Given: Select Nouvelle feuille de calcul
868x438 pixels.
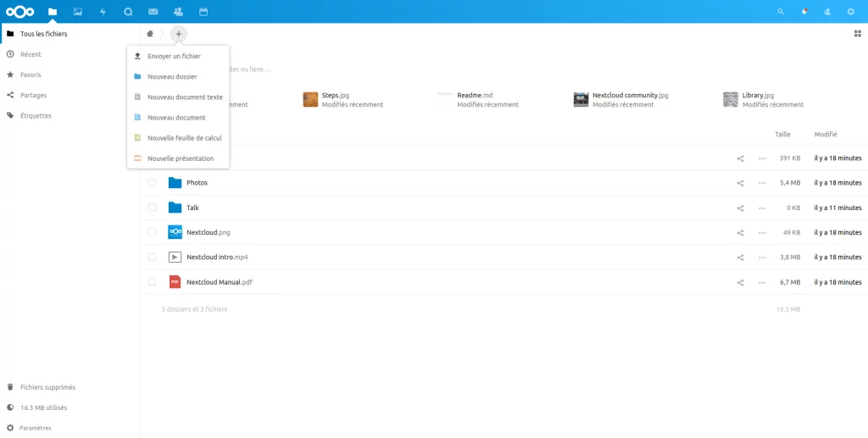Looking at the screenshot, I should 178,138.
